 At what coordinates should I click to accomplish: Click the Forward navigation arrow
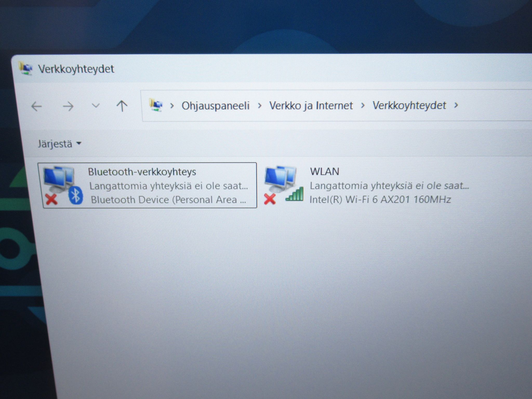pos(68,106)
